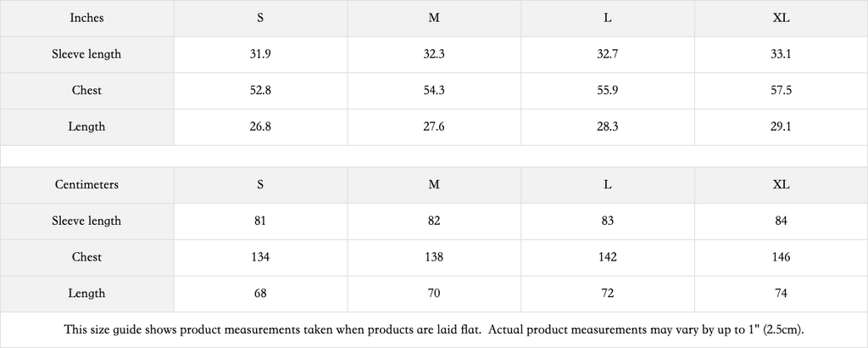
Task: Click the 70 length value
Action: 434,293
